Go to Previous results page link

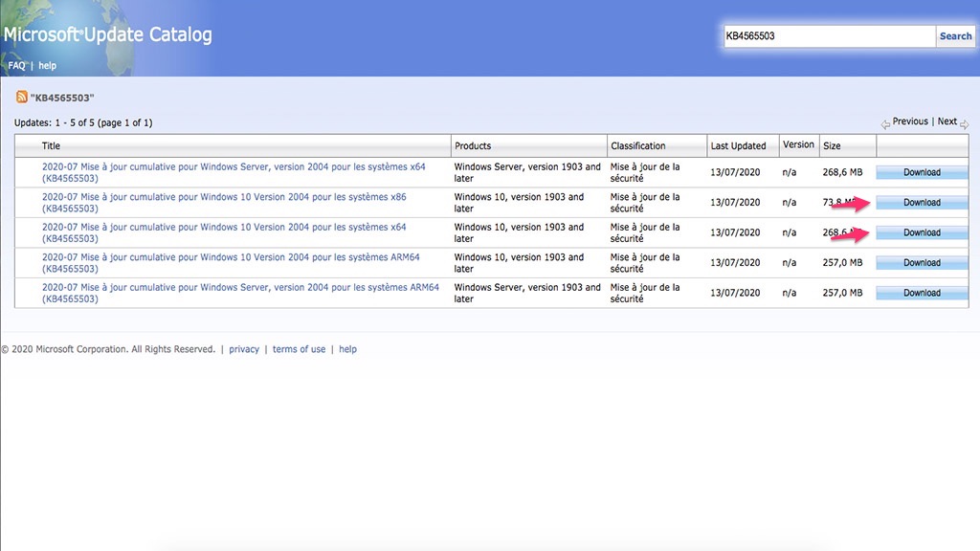click(910, 121)
